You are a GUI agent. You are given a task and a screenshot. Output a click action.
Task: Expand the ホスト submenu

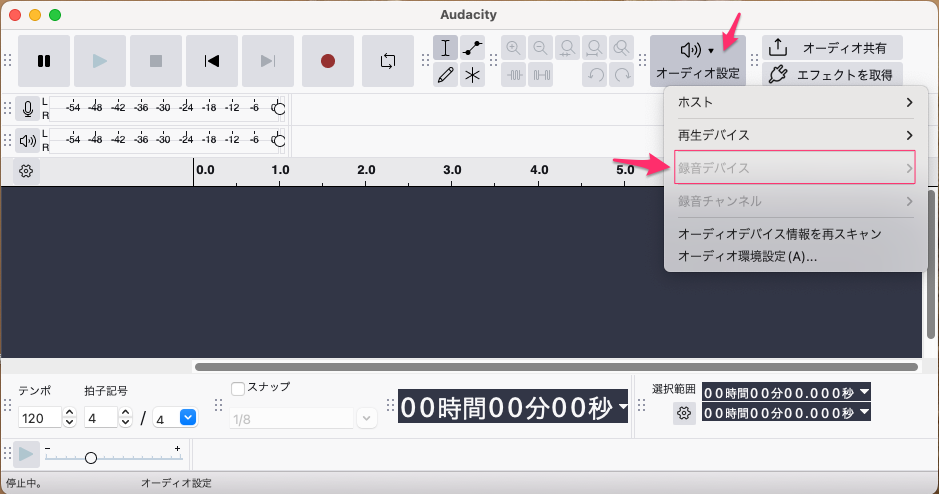(x=794, y=103)
